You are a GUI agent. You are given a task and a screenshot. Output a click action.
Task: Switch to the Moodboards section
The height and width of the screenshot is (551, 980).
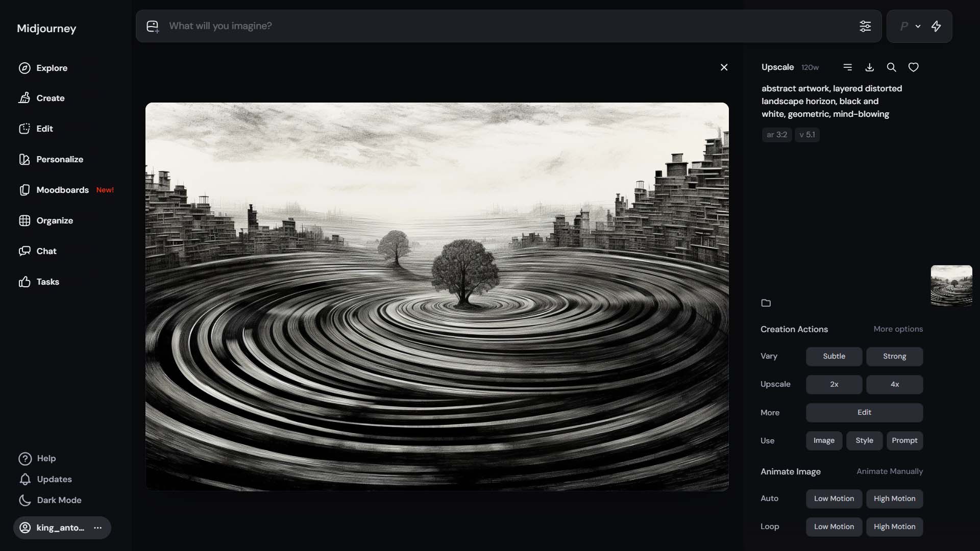click(63, 190)
